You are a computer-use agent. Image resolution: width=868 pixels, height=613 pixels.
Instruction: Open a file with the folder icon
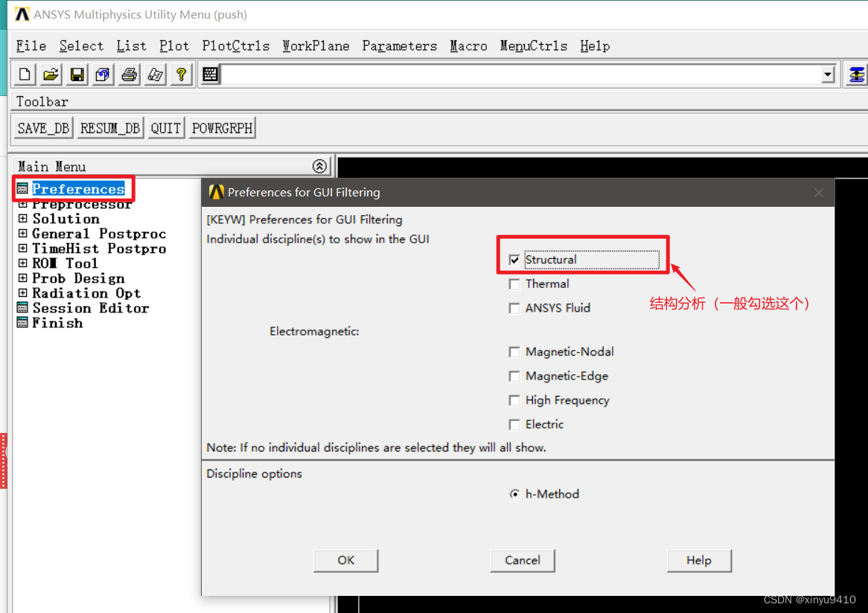pyautogui.click(x=51, y=74)
